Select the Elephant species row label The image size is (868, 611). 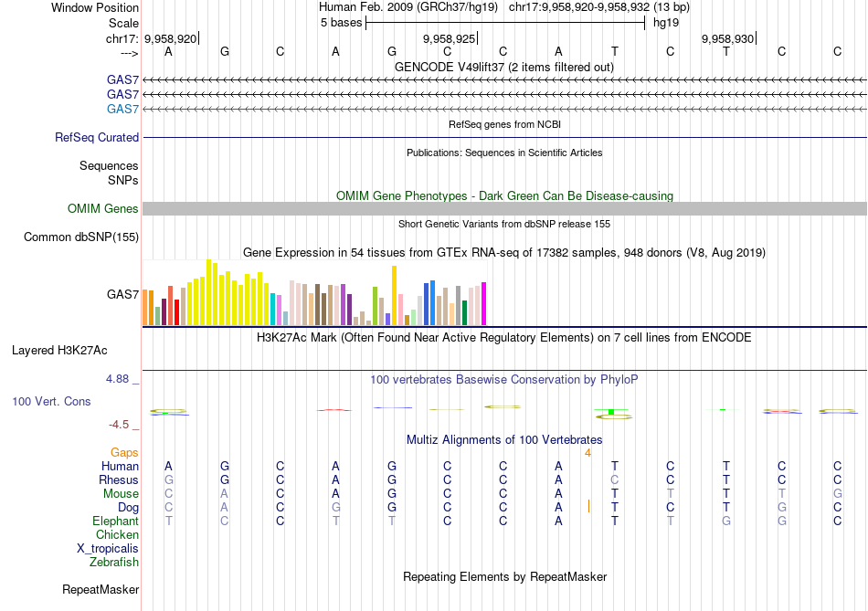coord(115,521)
